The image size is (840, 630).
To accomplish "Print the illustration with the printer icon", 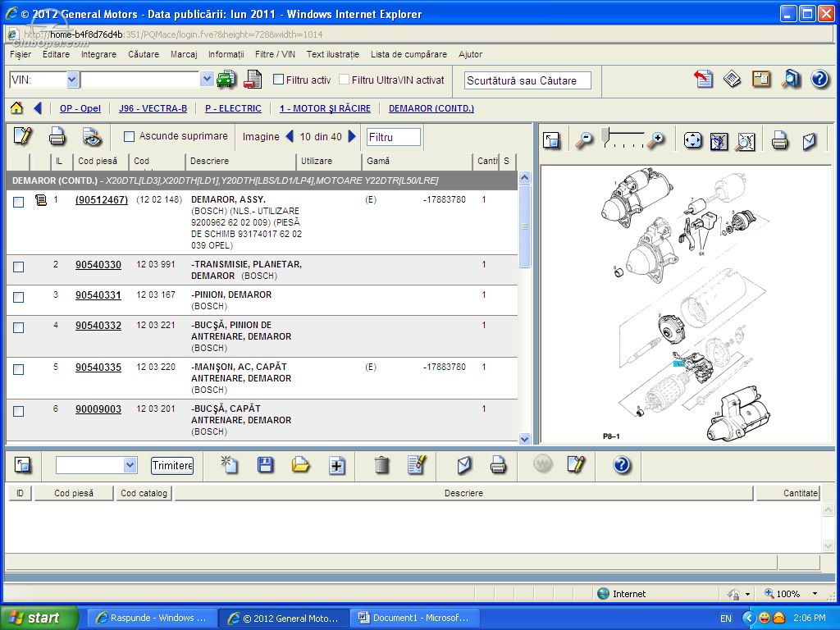I will pos(779,141).
